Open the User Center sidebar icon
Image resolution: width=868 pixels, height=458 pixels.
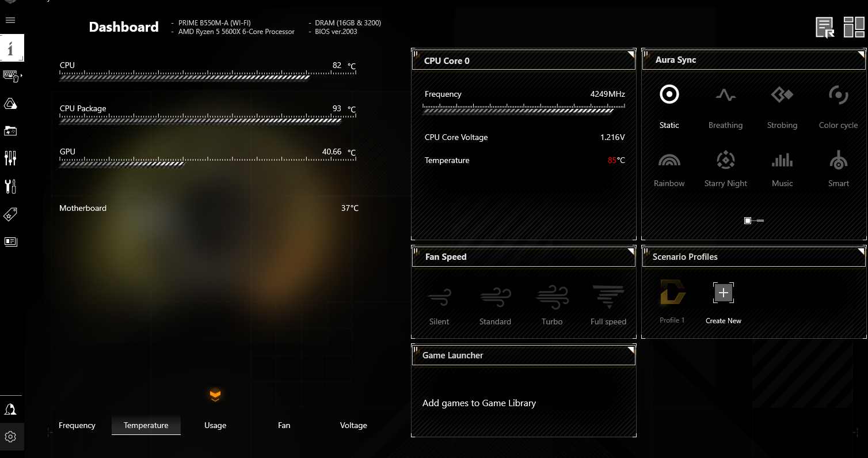pyautogui.click(x=10, y=409)
